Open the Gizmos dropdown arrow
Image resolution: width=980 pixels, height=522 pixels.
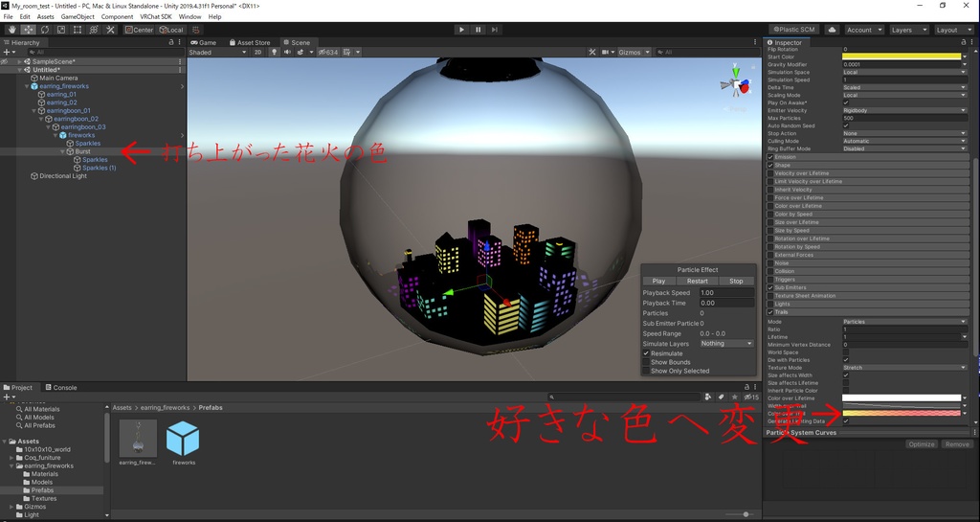648,52
